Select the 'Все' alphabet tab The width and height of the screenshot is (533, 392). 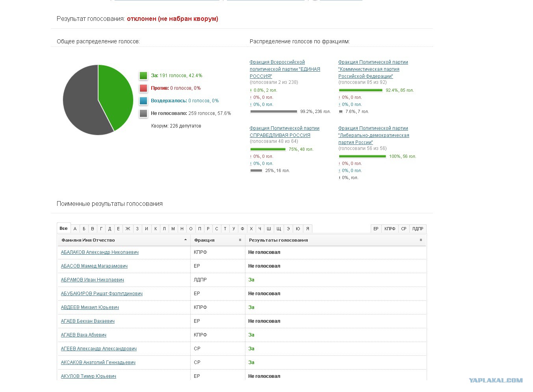pyautogui.click(x=63, y=228)
